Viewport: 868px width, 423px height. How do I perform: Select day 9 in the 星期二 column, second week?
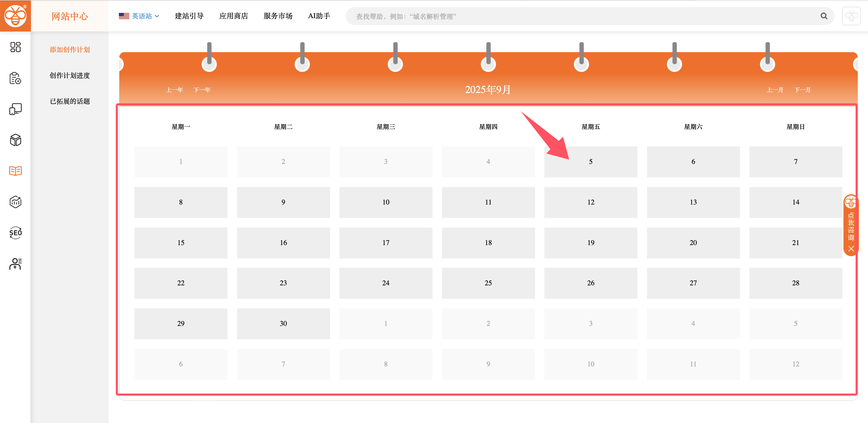[x=283, y=202]
